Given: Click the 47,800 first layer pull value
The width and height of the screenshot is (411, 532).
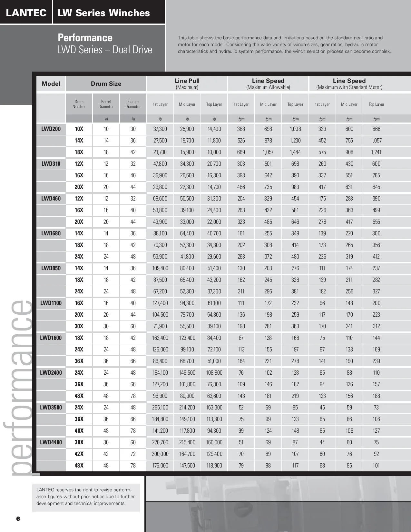Looking at the screenshot, I should [x=160, y=164].
